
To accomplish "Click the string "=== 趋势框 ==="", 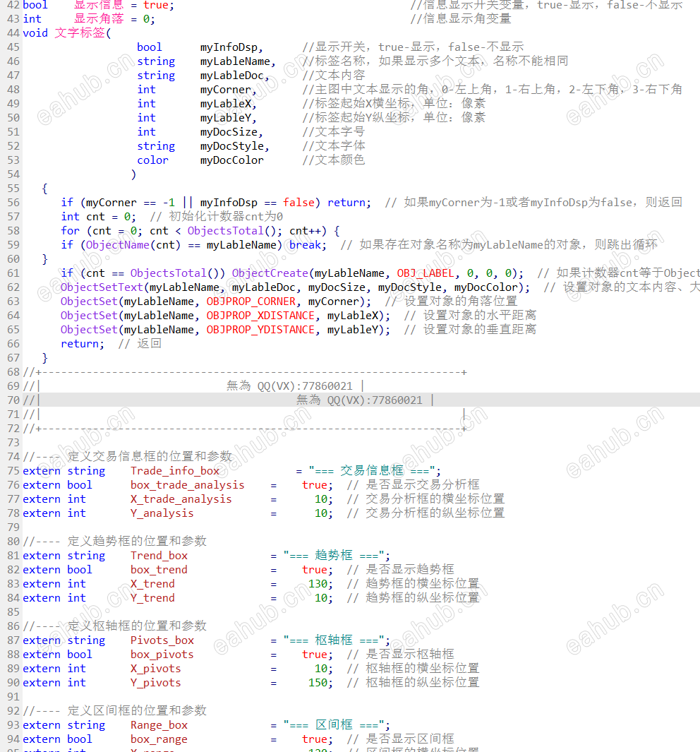I will click(334, 556).
